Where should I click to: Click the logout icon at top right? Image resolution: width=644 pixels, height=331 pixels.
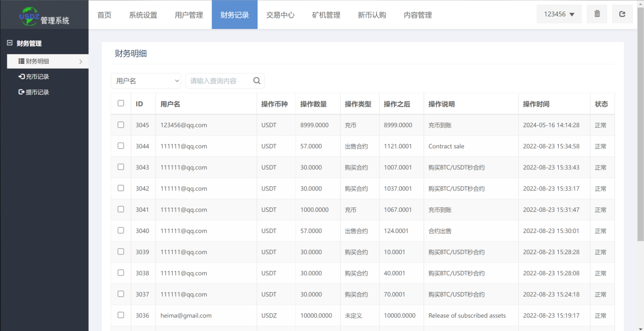622,14
